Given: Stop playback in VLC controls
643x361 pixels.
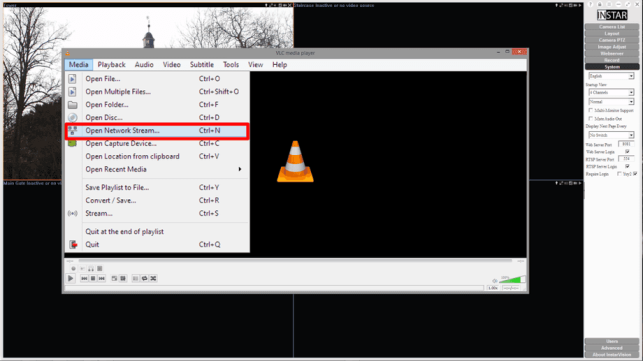Looking at the screenshot, I should coord(93,279).
